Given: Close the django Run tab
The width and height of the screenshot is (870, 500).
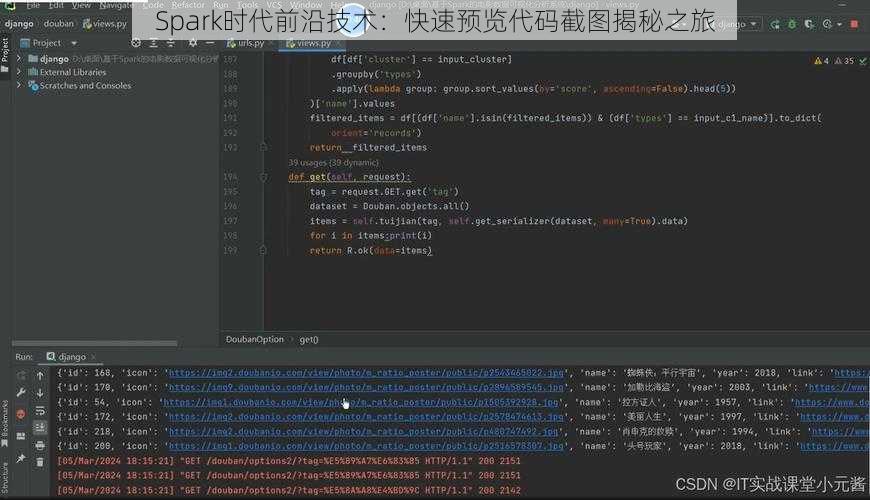Looking at the screenshot, I should (x=94, y=357).
